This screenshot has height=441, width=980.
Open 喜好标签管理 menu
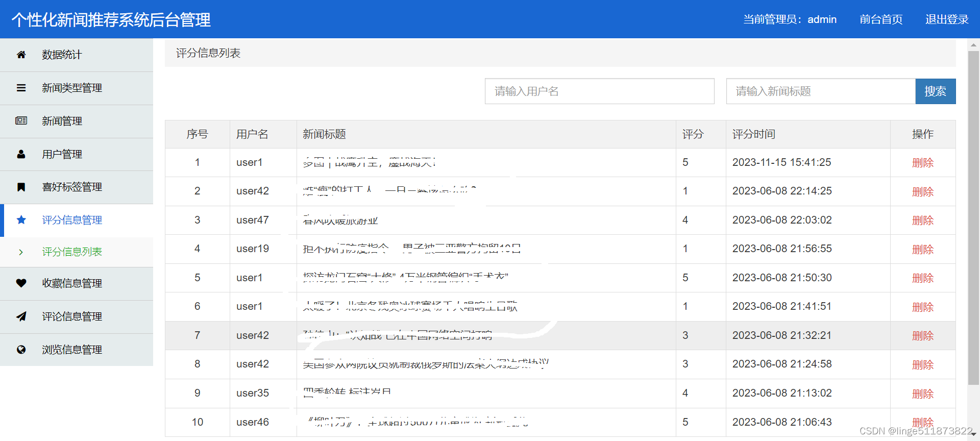coord(77,187)
